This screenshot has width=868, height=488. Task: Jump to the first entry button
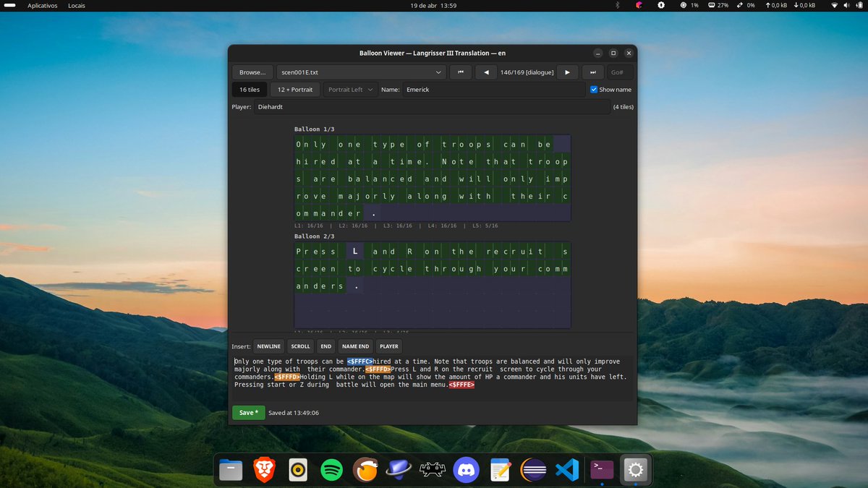pyautogui.click(x=460, y=72)
